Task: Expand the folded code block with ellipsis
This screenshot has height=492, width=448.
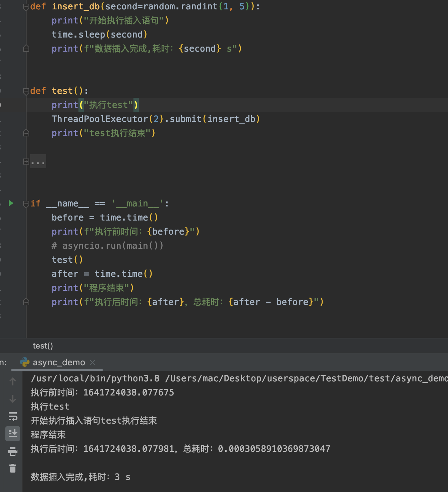Action: click(26, 162)
